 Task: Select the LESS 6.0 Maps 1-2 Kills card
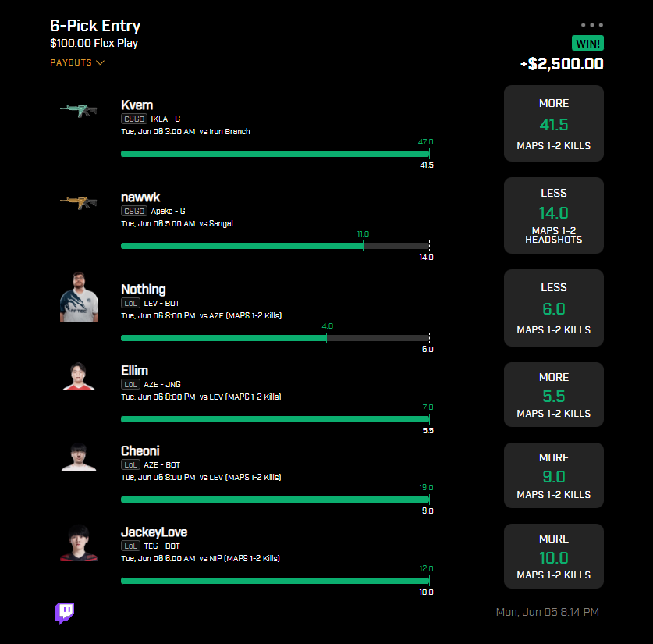[553, 308]
